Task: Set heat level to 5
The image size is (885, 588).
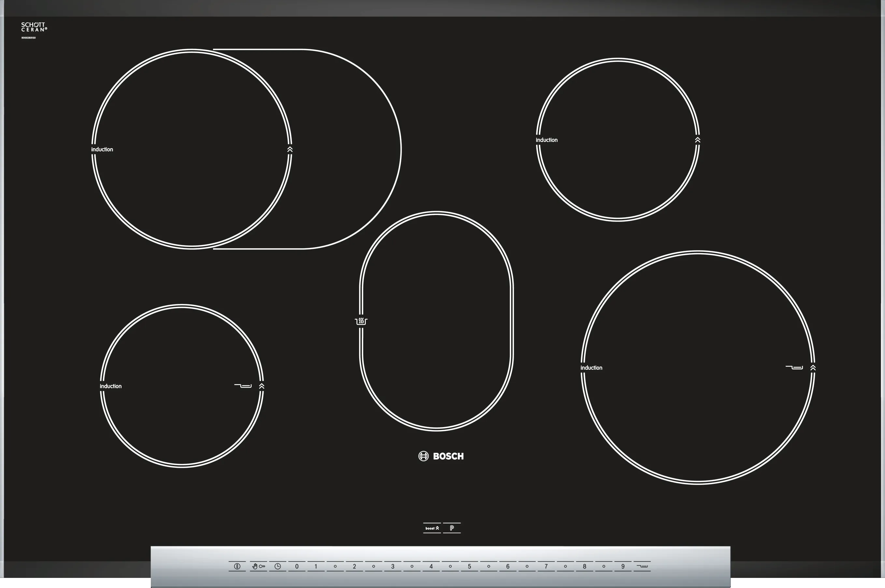Action: 469,566
